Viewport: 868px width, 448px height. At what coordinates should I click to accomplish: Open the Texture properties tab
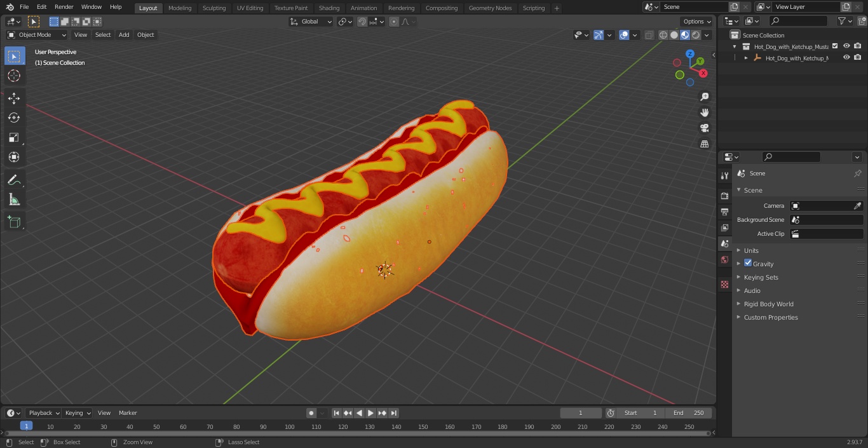pos(724,285)
